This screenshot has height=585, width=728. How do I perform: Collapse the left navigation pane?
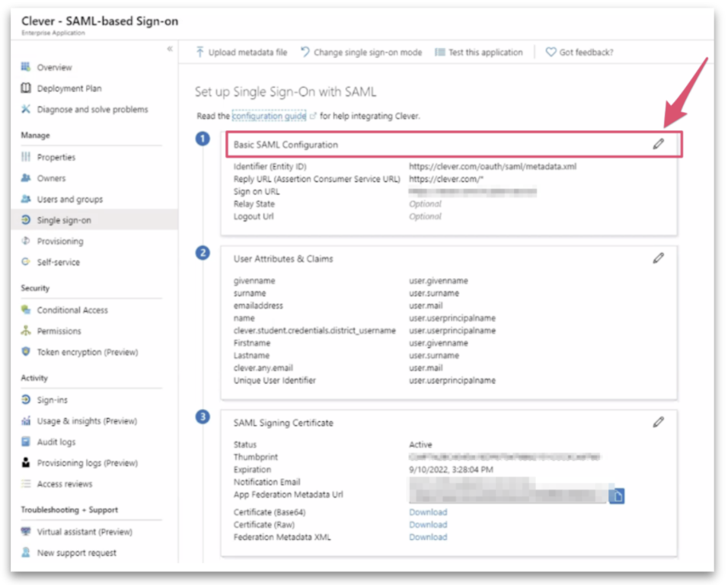(x=169, y=48)
